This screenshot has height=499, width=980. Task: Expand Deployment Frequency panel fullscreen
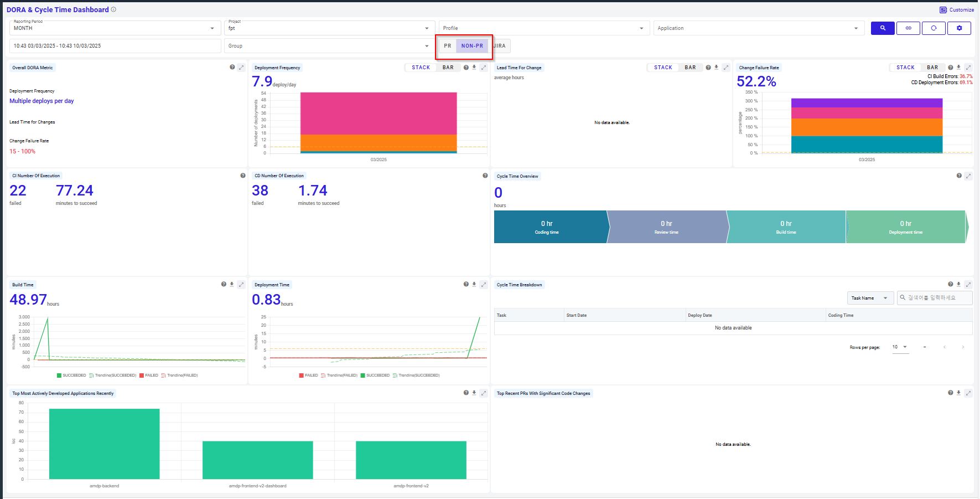point(484,67)
